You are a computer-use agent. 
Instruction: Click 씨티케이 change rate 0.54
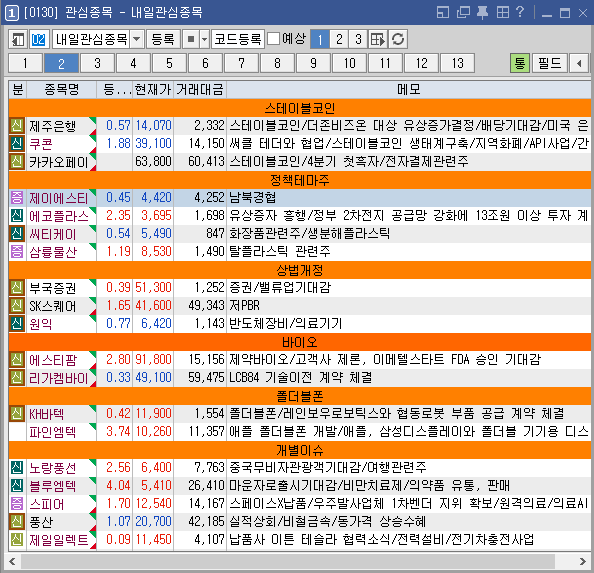[118, 233]
